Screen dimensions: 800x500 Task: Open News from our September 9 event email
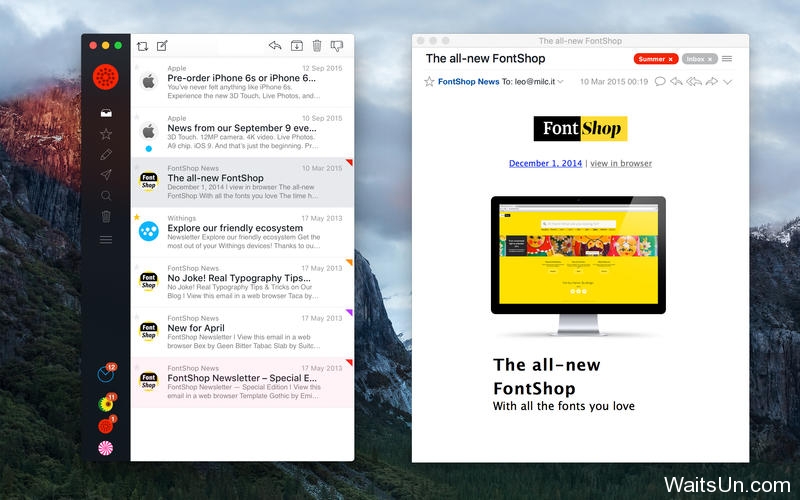click(242, 132)
